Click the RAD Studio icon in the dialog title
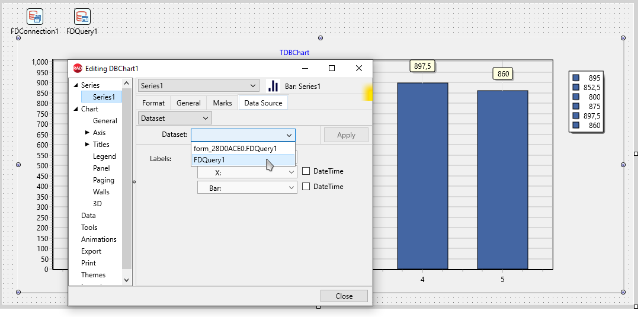The height and width of the screenshot is (317, 644). [x=77, y=68]
